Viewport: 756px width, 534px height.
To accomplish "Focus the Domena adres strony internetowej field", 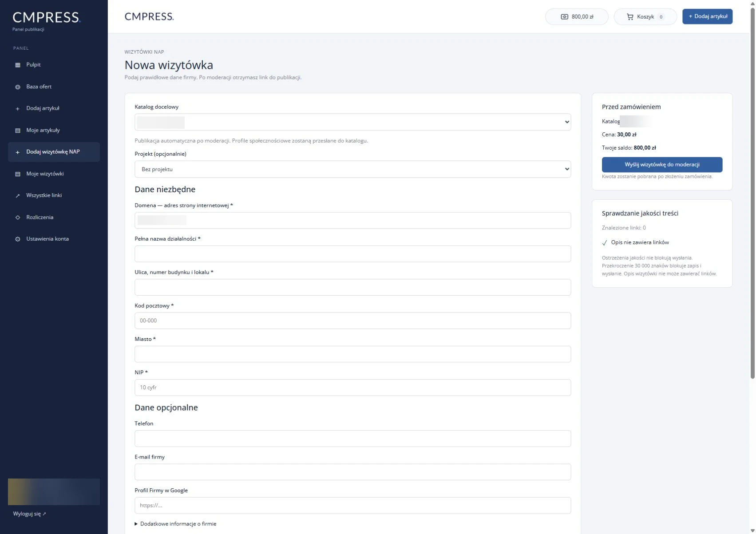I will [x=352, y=221].
